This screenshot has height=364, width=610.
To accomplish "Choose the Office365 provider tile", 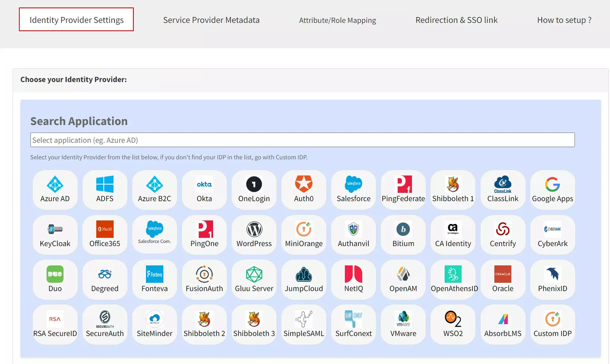I will [105, 235].
